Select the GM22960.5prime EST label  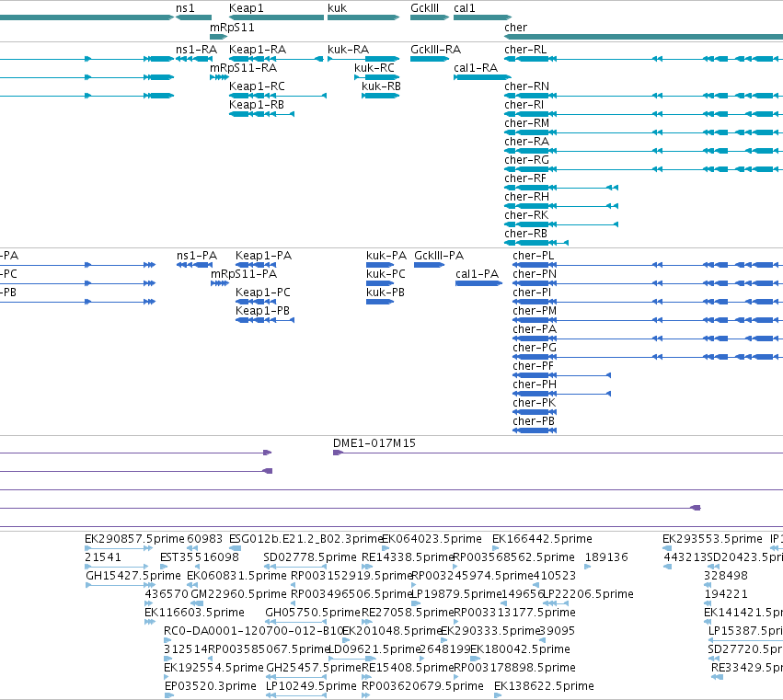pyautogui.click(x=238, y=594)
